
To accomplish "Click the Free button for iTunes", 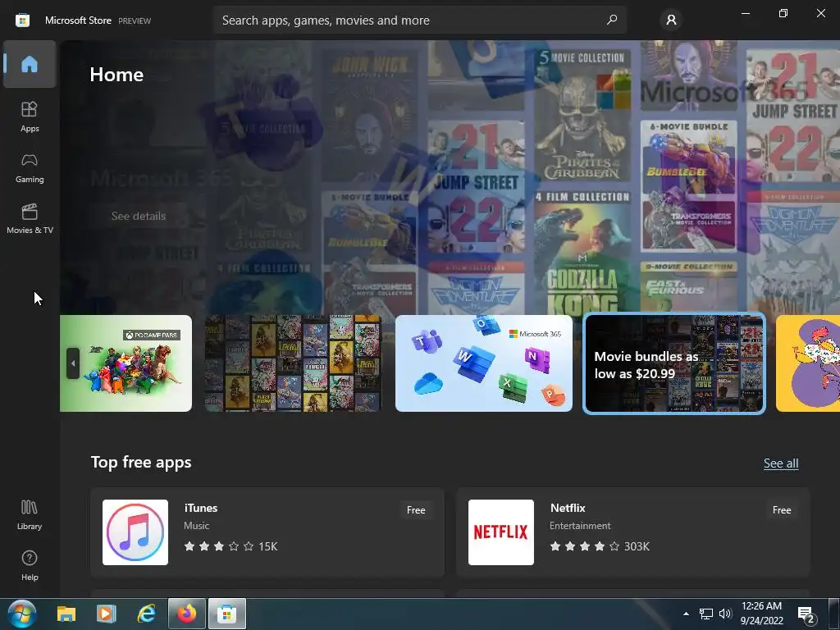I will click(416, 510).
